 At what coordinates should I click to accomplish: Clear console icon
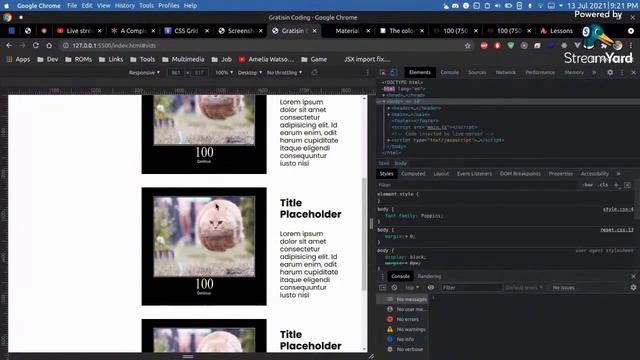click(x=394, y=287)
